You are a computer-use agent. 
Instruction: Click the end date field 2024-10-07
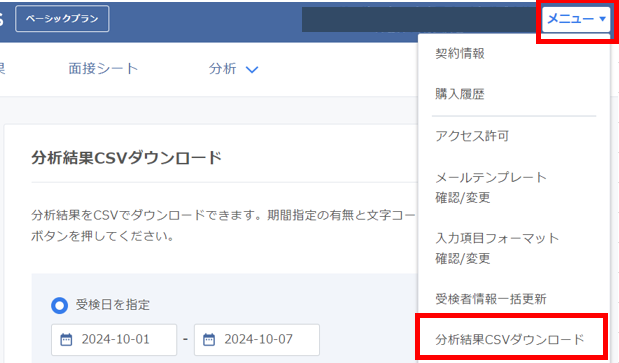(257, 339)
